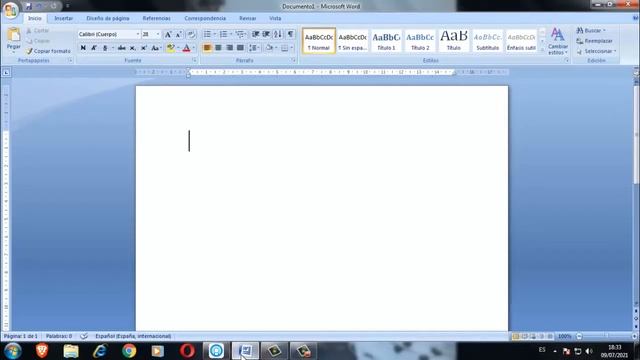Click the bullets list icon
640x360 pixels.
pos(207,34)
